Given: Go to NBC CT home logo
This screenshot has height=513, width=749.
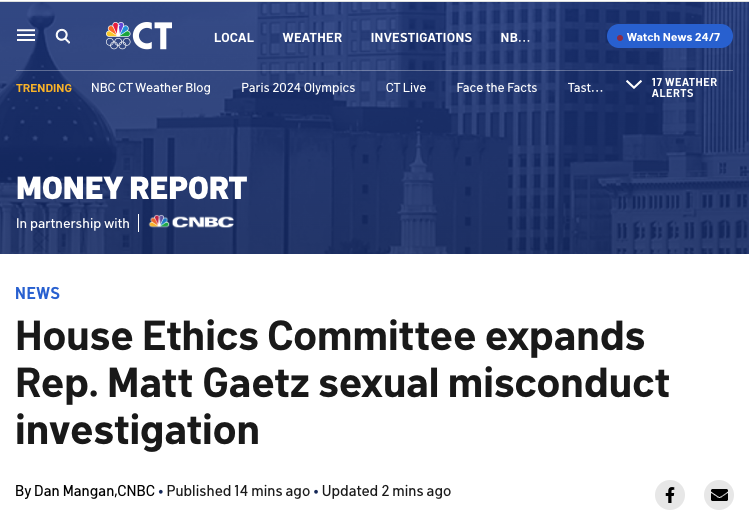Looking at the screenshot, I should [139, 36].
